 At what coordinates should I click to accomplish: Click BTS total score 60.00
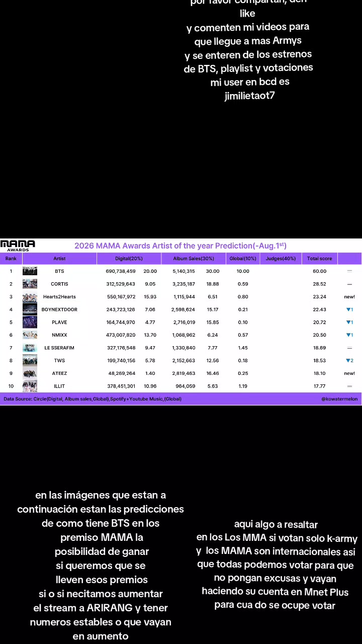pyautogui.click(x=320, y=271)
